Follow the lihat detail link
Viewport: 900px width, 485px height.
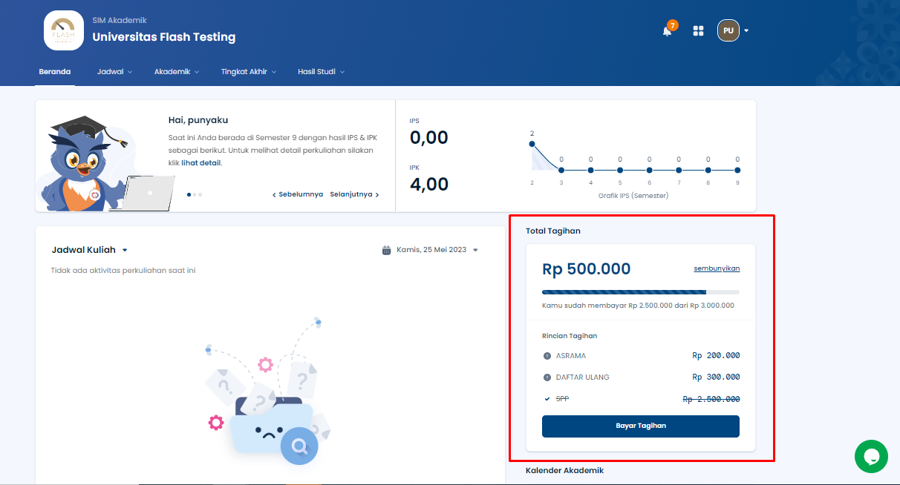coord(201,163)
